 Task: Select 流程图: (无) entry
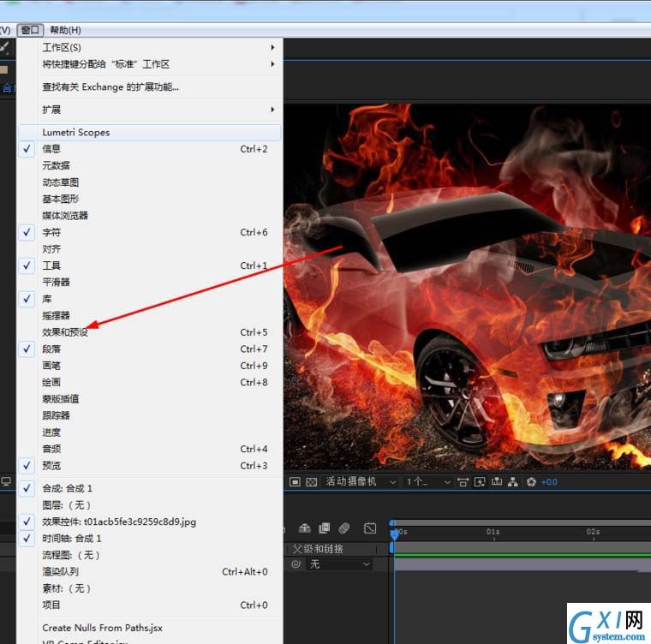click(149, 555)
